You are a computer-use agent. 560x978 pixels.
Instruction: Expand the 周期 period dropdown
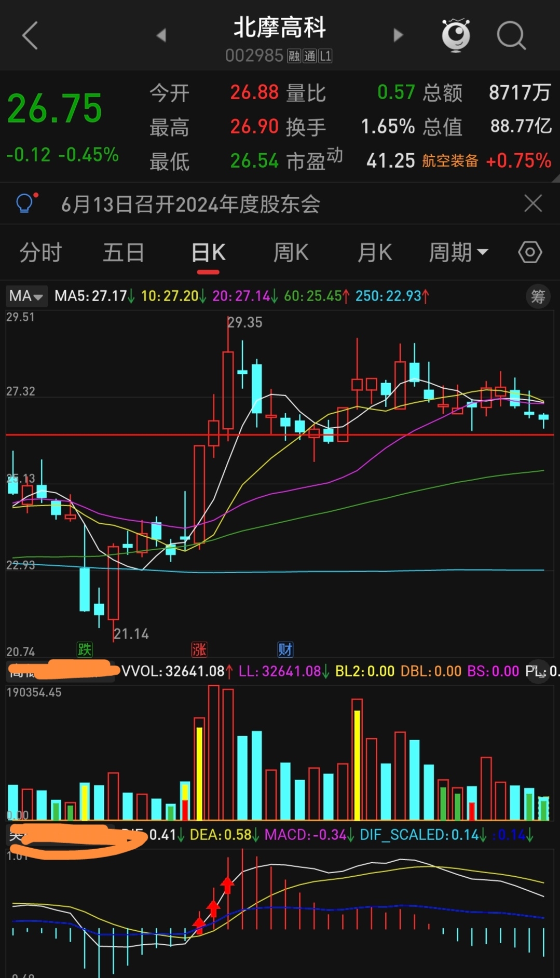pyautogui.click(x=459, y=253)
